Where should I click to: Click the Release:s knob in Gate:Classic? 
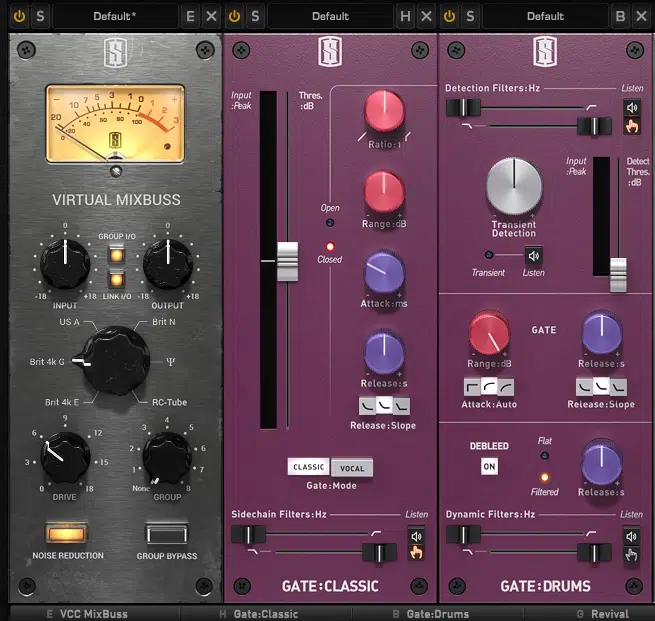(x=384, y=353)
